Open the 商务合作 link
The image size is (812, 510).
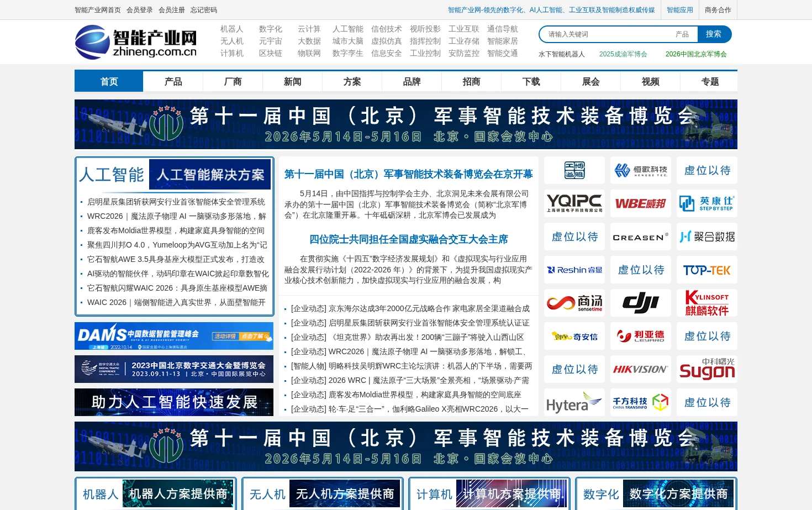tap(718, 10)
